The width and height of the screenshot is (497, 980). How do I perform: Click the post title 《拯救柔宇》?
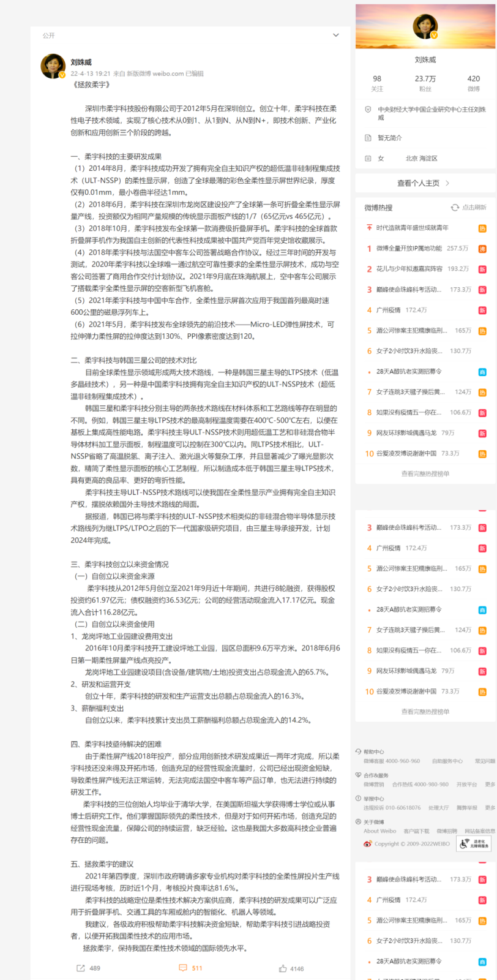pyautogui.click(x=91, y=85)
